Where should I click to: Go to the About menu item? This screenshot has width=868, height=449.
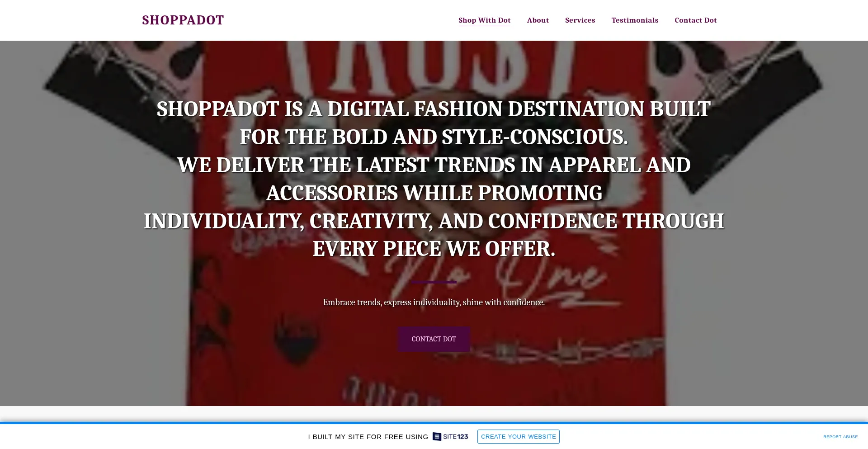tap(538, 20)
